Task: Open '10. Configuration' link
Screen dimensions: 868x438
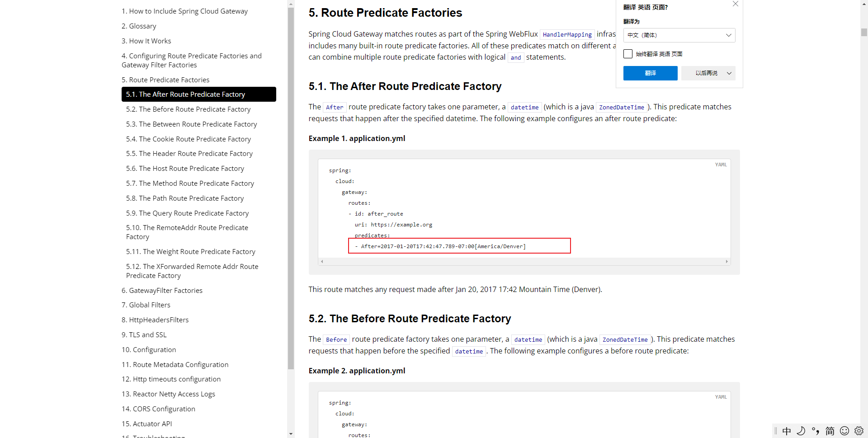Action: point(149,350)
